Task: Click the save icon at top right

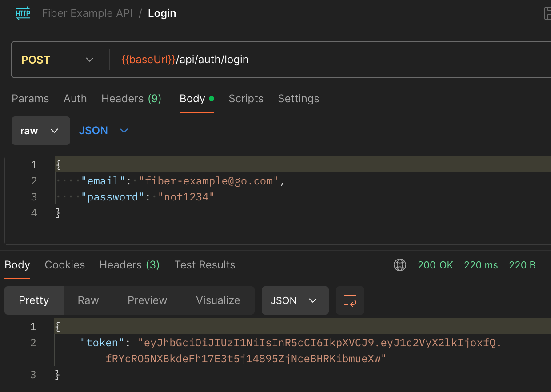Action: click(x=547, y=13)
